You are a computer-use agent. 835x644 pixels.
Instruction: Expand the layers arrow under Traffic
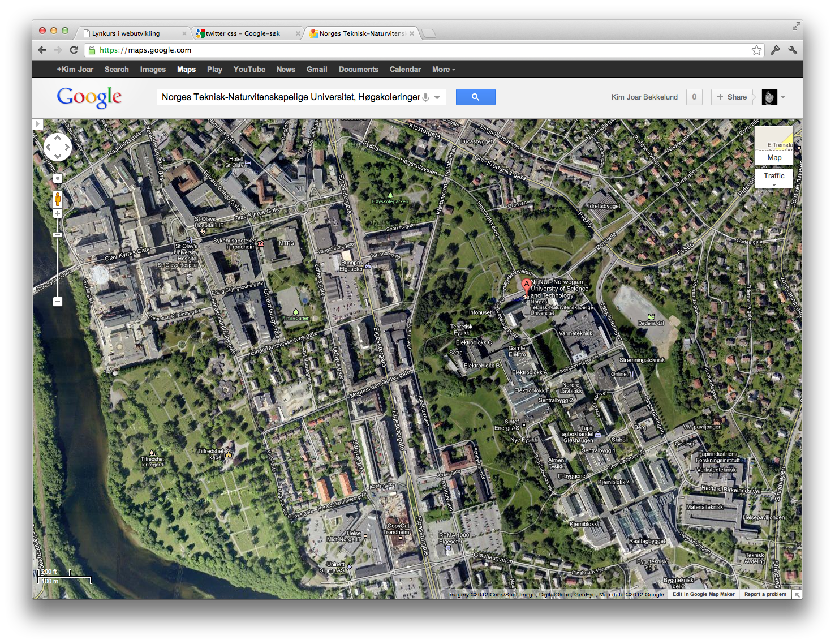pos(774,185)
